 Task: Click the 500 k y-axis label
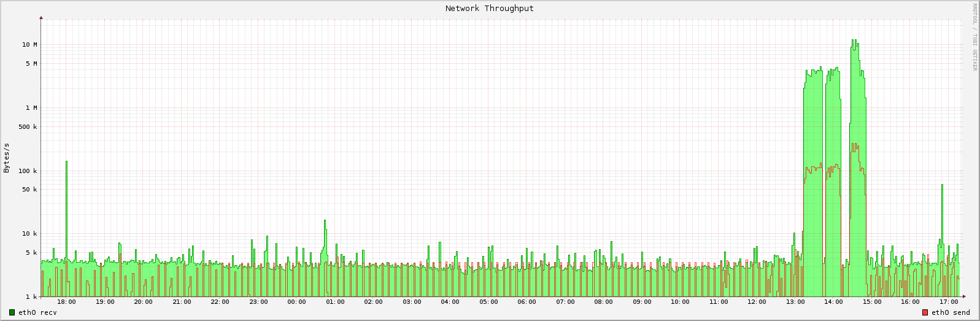tap(29, 127)
